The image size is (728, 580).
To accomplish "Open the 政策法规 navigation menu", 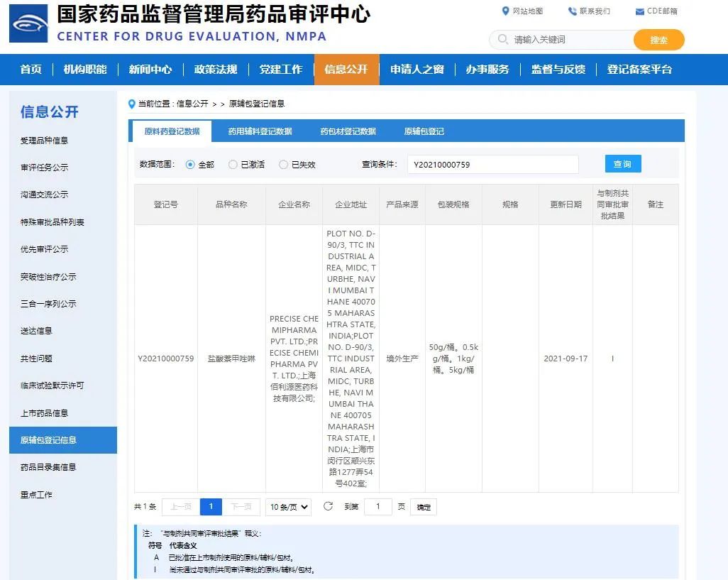I will point(216,70).
